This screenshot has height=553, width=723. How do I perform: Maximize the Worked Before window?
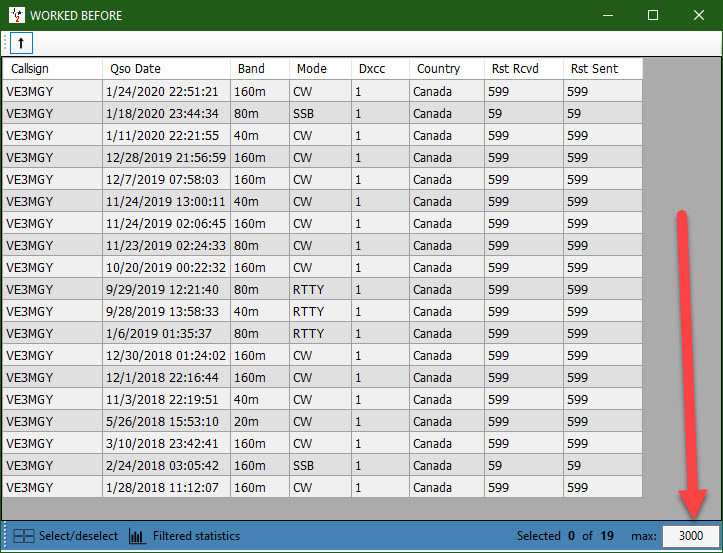pos(653,15)
